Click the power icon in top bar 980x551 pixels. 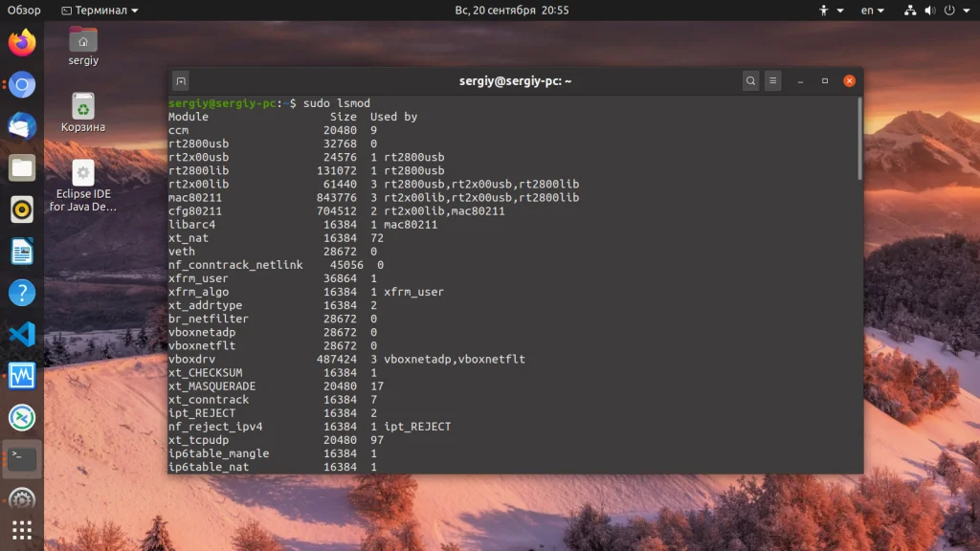949,10
